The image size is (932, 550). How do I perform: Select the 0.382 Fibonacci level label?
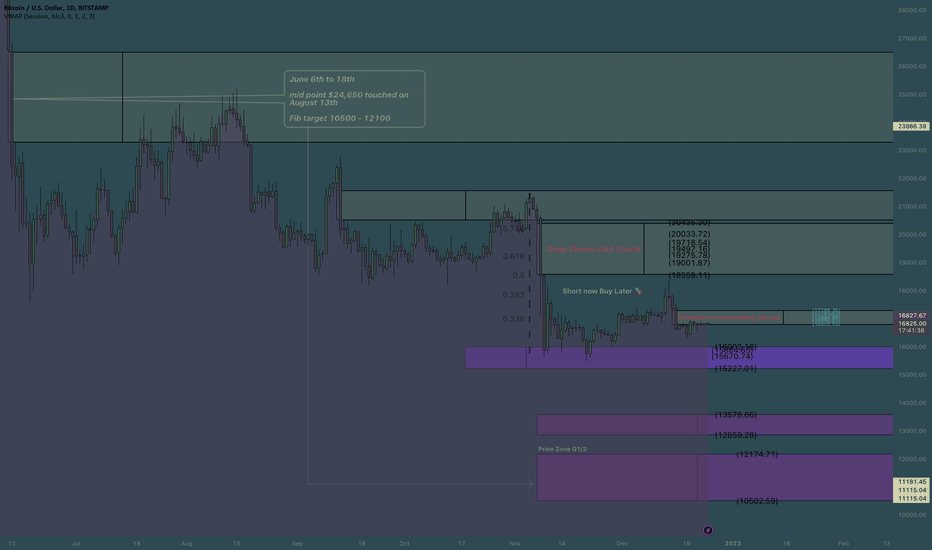point(514,295)
